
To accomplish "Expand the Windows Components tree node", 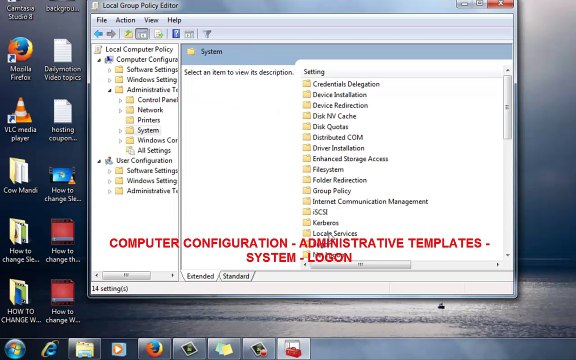I will click(x=120, y=141).
